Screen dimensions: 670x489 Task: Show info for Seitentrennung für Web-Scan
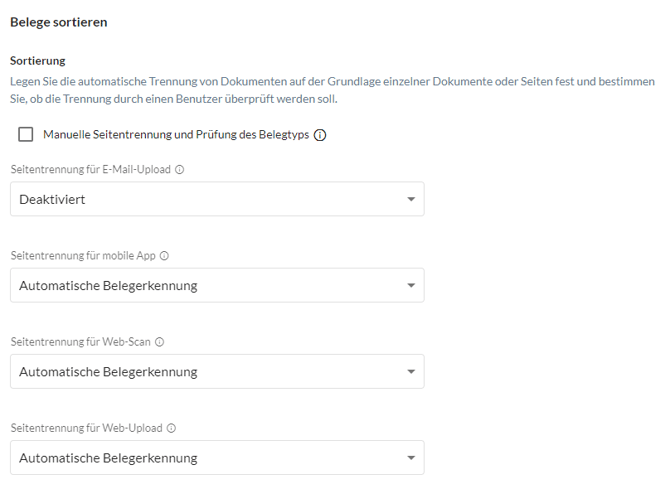click(x=159, y=342)
